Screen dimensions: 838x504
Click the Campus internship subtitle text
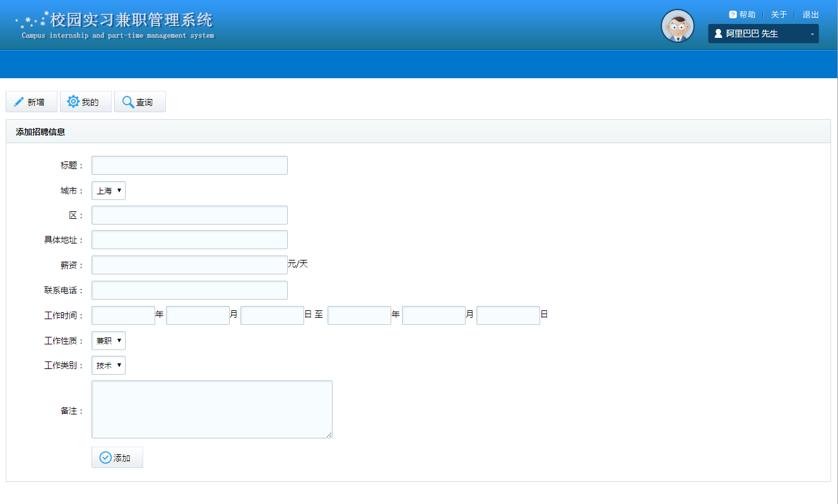click(x=118, y=36)
